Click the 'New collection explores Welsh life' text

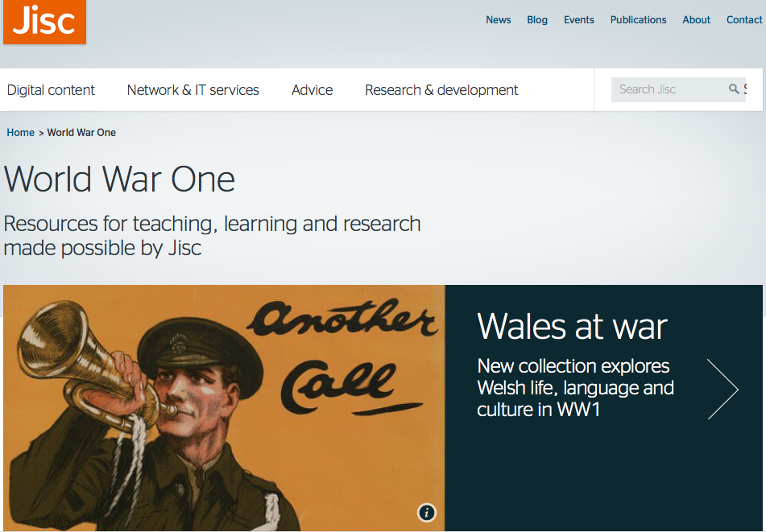575,387
